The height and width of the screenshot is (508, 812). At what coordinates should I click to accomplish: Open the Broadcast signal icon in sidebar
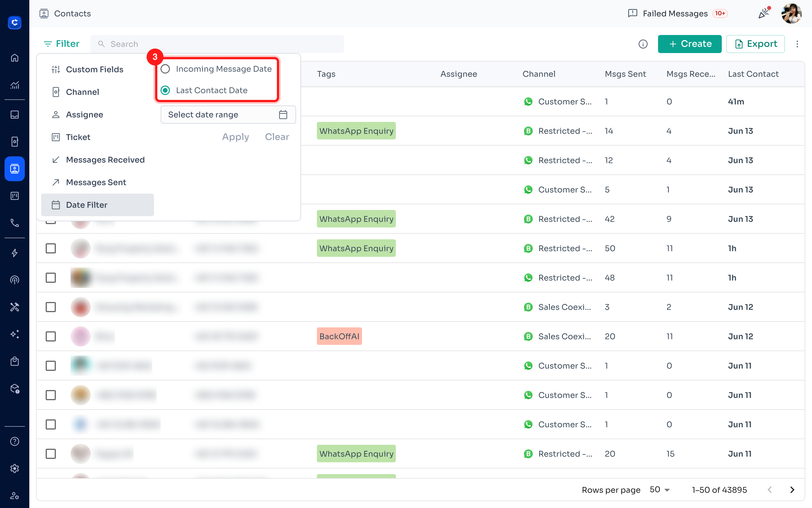(x=14, y=280)
